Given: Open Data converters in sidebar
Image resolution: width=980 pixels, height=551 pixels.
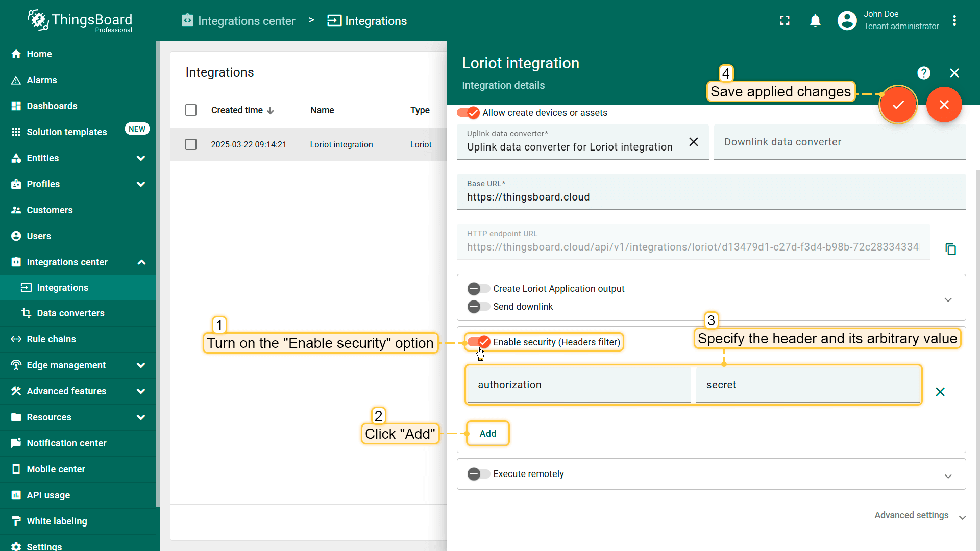Looking at the screenshot, I should point(70,313).
